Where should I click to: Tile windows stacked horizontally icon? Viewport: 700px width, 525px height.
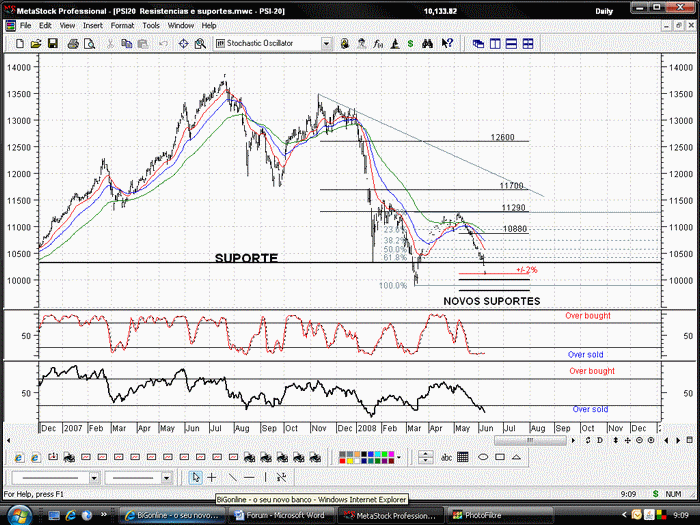click(x=512, y=44)
